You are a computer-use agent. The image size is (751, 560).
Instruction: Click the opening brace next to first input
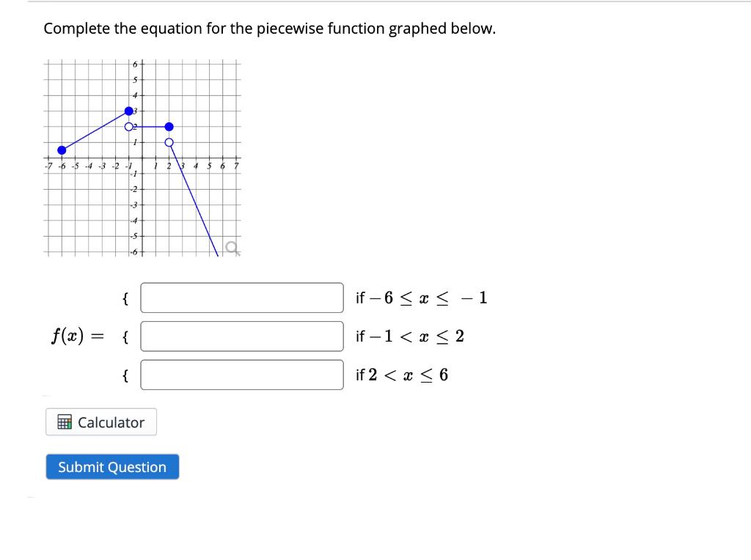[x=125, y=297]
